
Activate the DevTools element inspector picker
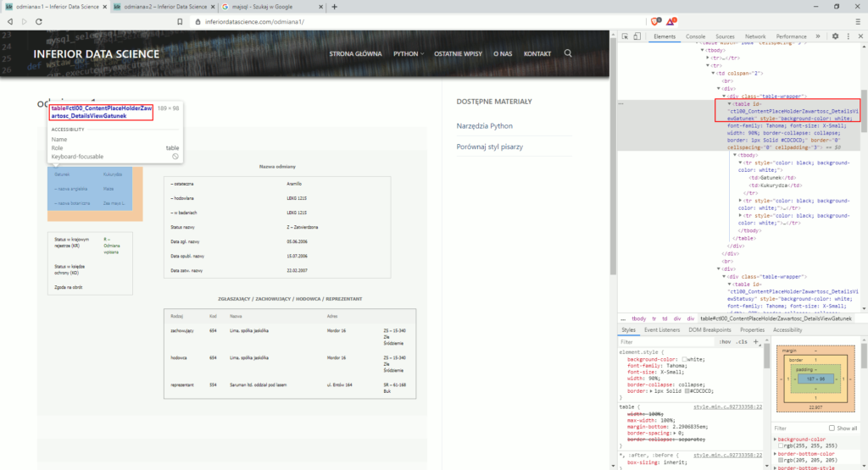624,37
